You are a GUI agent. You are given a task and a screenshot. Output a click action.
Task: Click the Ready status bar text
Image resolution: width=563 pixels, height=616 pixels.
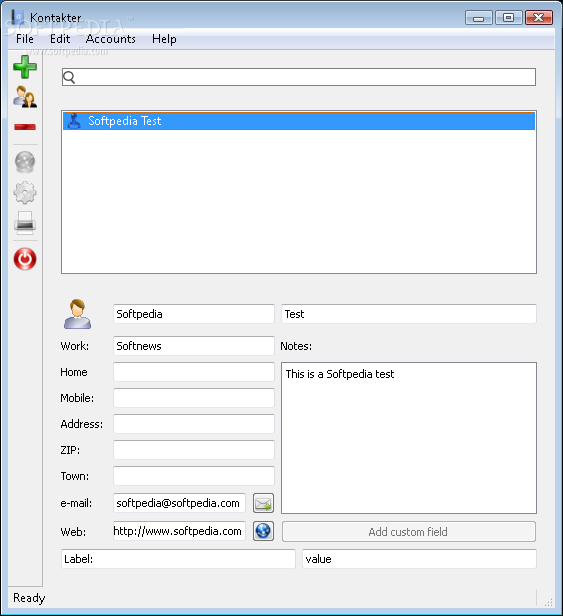coord(29,598)
